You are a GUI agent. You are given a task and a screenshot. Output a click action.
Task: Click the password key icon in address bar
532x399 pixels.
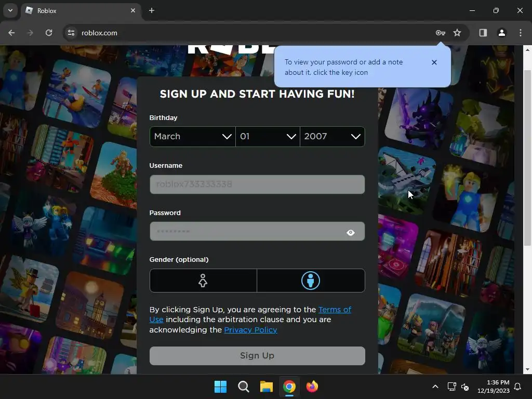pos(441,33)
